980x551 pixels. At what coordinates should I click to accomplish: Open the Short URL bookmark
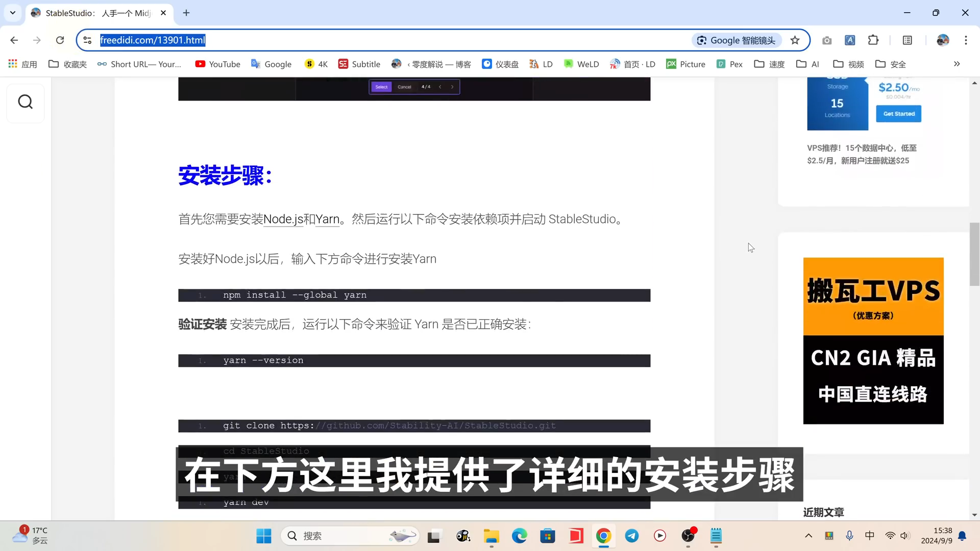(139, 64)
